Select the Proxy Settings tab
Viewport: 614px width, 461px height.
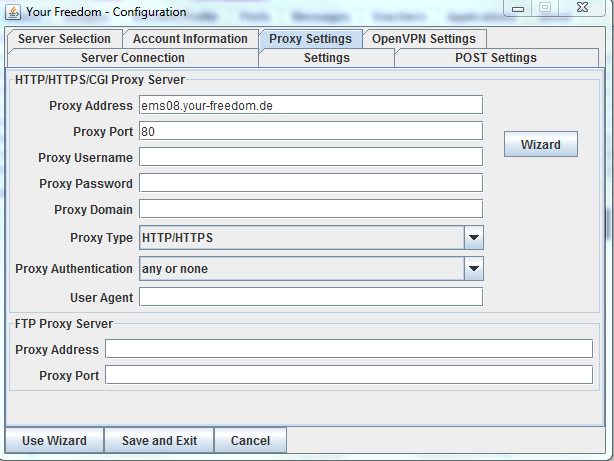point(311,39)
